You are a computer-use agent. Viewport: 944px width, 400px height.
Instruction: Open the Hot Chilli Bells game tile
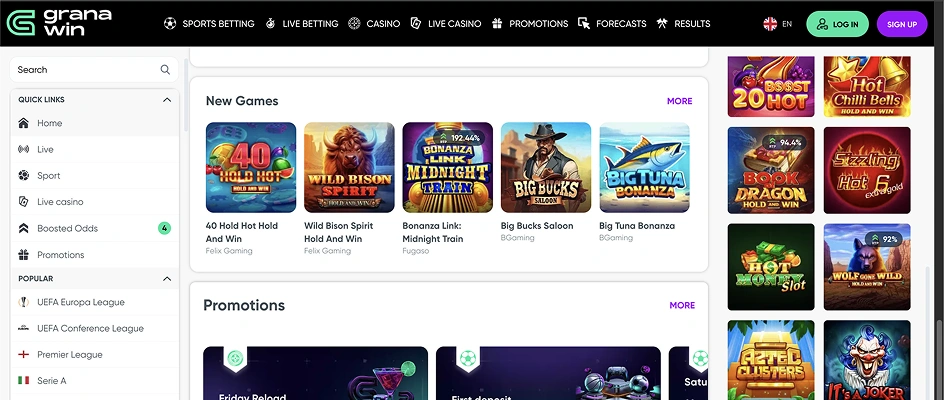pyautogui.click(x=867, y=87)
